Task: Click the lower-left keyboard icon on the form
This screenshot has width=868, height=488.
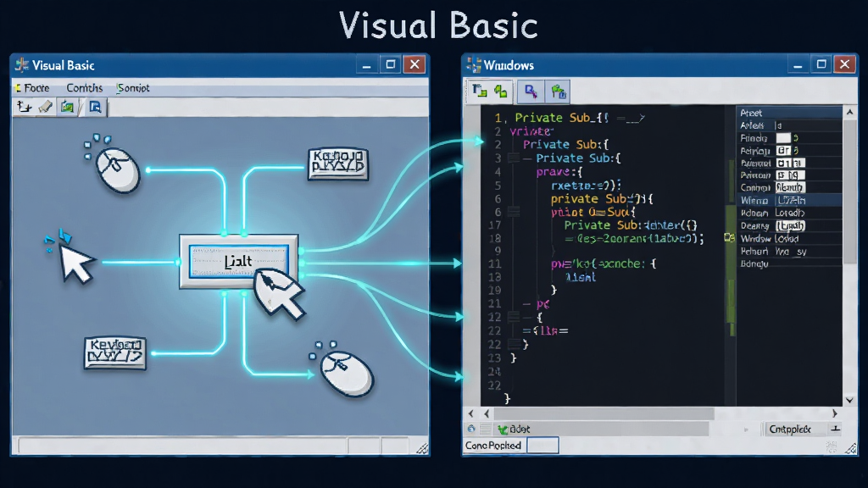Action: coord(115,352)
